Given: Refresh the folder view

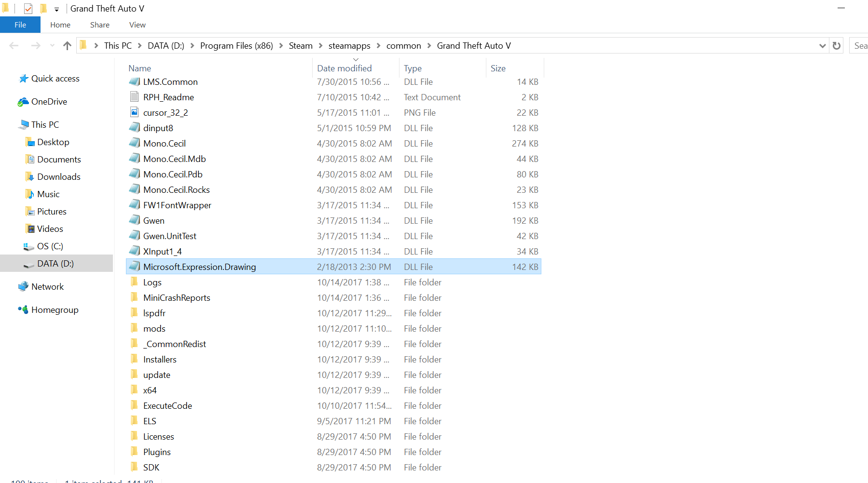Looking at the screenshot, I should coord(837,46).
